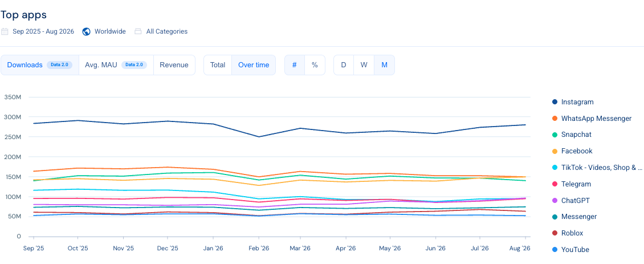Click the Jun '26 axis label
Viewport: 644px width, 264px height.
click(435, 249)
